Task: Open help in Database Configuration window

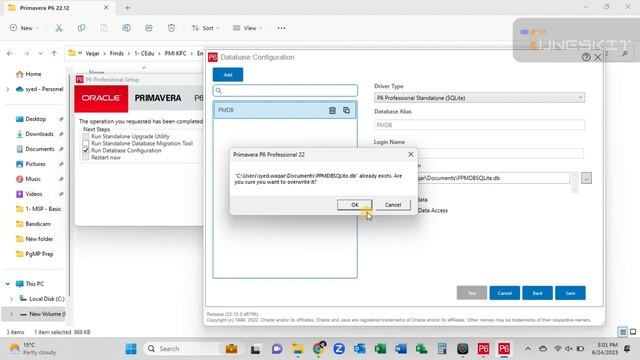Action: (586, 57)
